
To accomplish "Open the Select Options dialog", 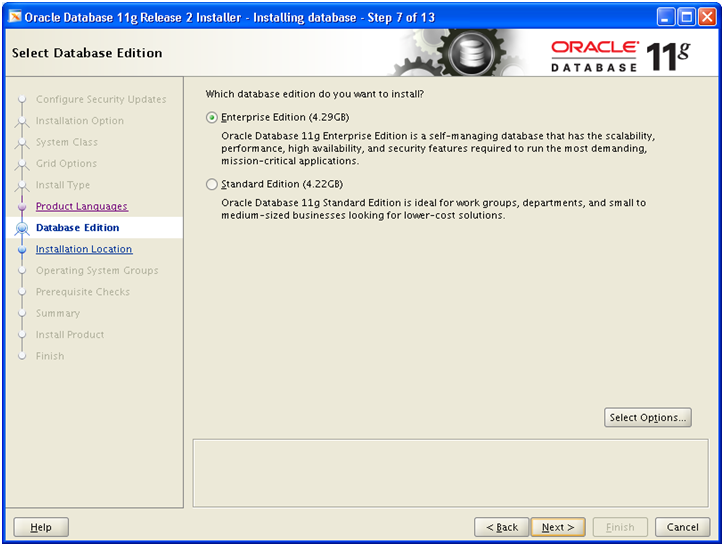I will [x=648, y=418].
